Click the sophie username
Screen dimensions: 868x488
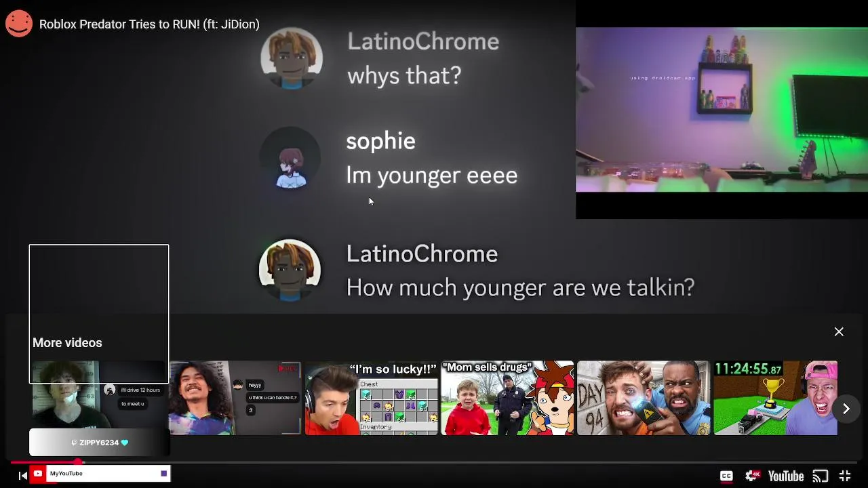coord(380,140)
